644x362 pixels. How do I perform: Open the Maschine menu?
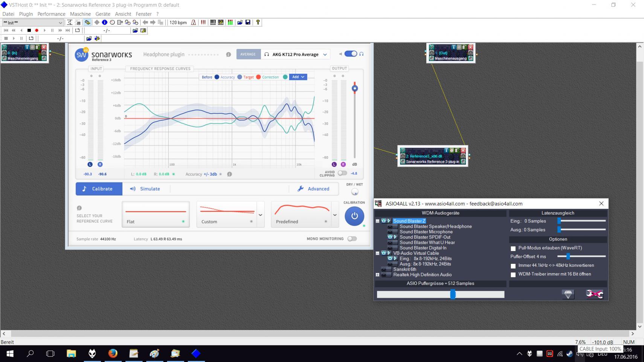click(x=80, y=14)
